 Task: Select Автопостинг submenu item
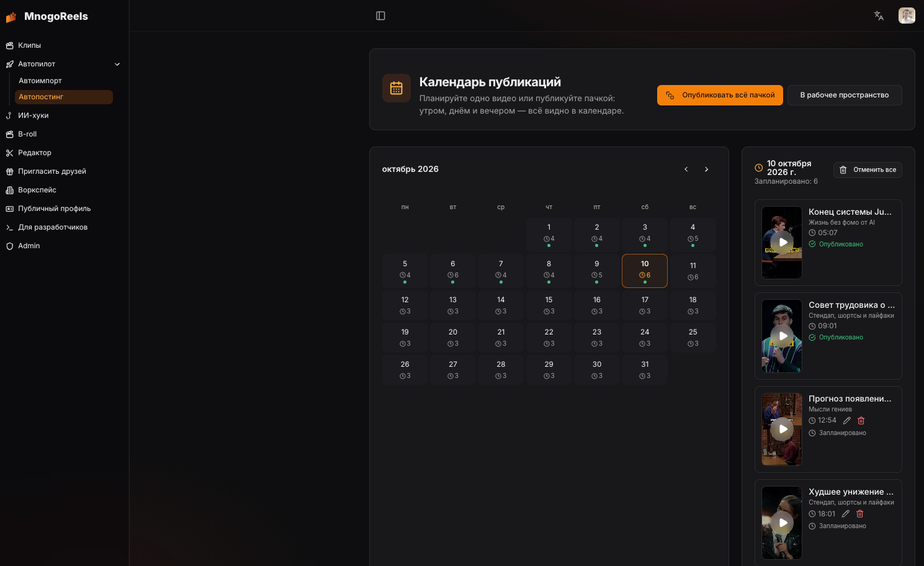(64, 97)
